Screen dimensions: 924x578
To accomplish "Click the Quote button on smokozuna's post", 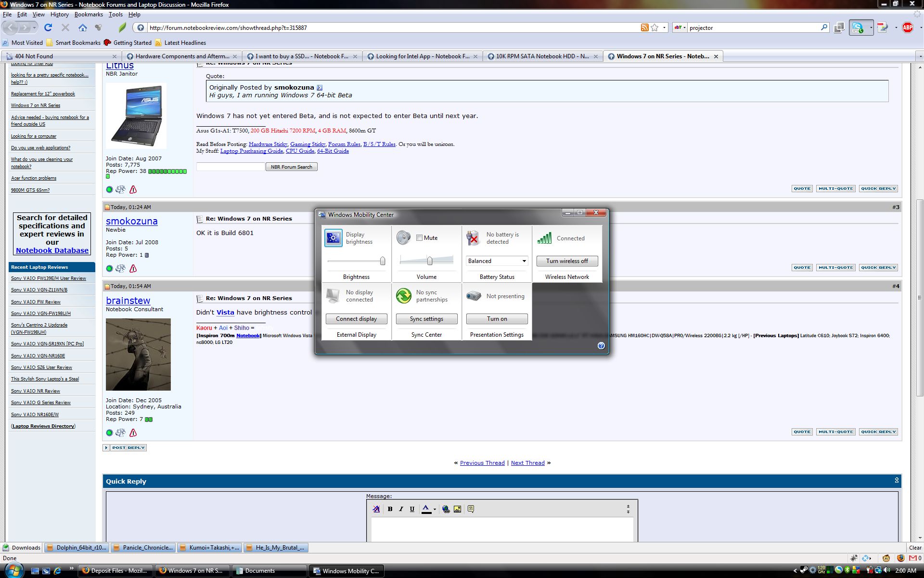I will (x=802, y=267).
